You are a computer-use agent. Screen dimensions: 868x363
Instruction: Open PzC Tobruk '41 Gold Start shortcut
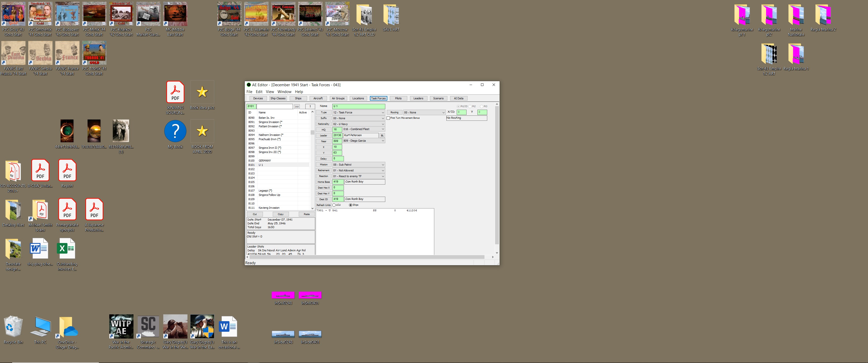(94, 58)
